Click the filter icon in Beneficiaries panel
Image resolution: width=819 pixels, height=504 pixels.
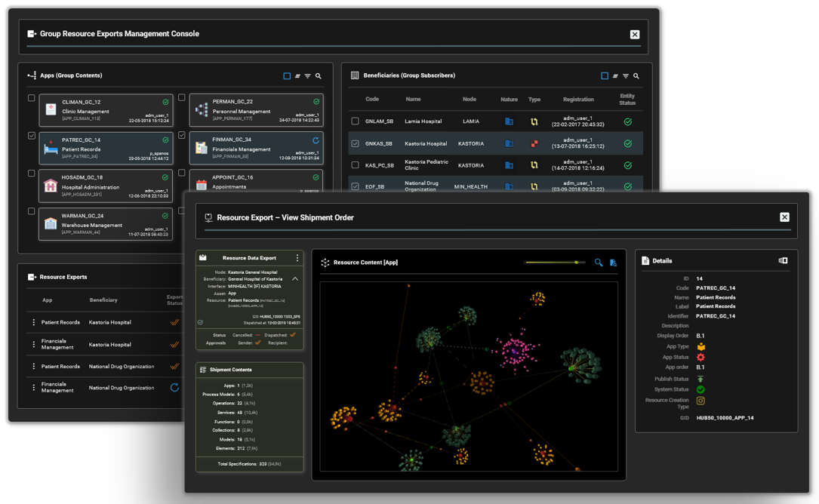(626, 76)
